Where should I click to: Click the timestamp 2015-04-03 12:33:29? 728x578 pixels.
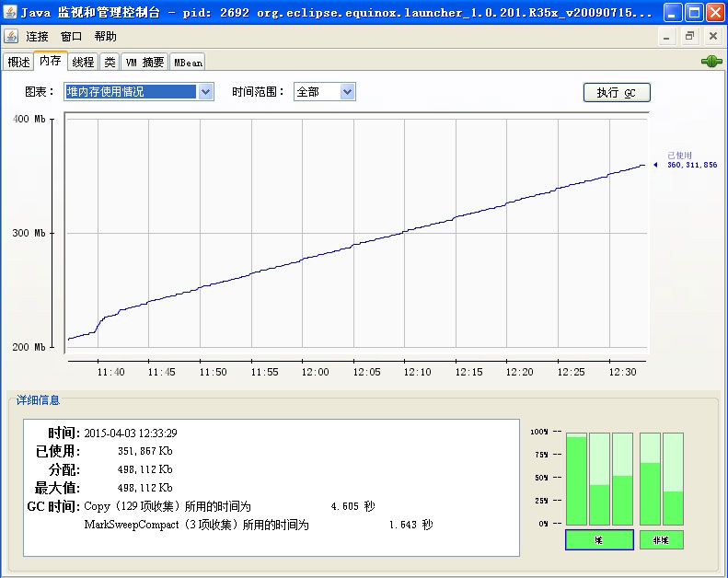(131, 433)
